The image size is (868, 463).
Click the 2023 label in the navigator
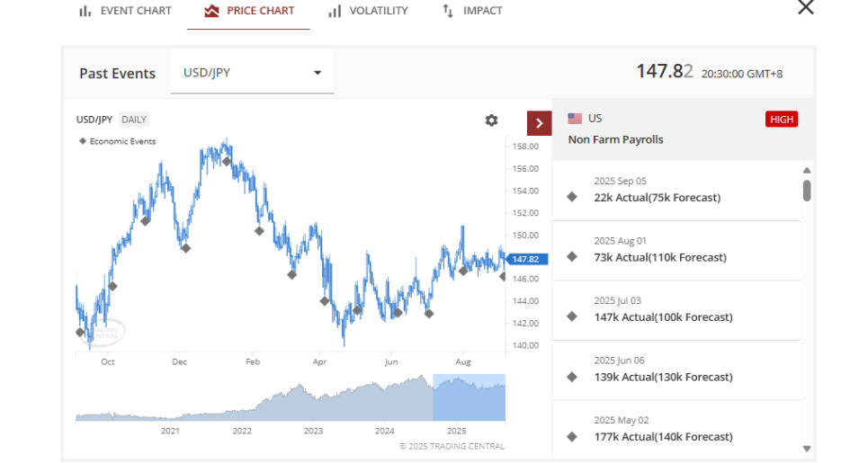313,431
